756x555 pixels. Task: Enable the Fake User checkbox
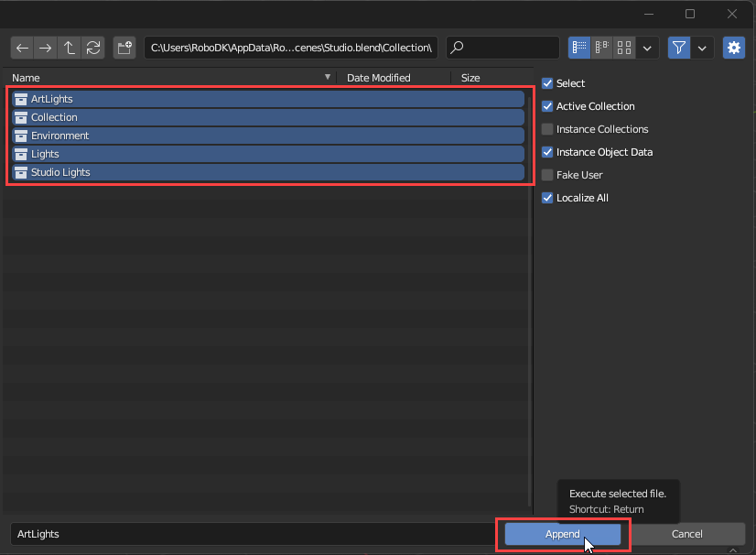click(547, 175)
